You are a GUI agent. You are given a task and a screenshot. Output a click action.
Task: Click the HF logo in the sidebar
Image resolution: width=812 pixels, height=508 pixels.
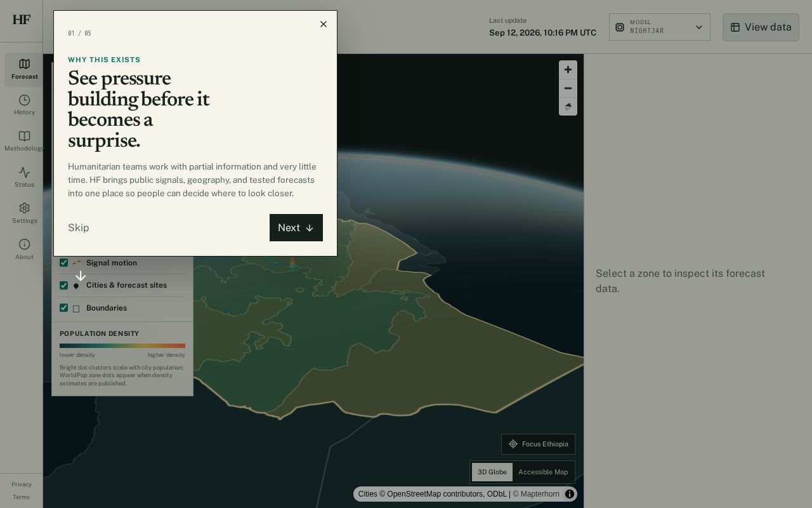tap(22, 20)
